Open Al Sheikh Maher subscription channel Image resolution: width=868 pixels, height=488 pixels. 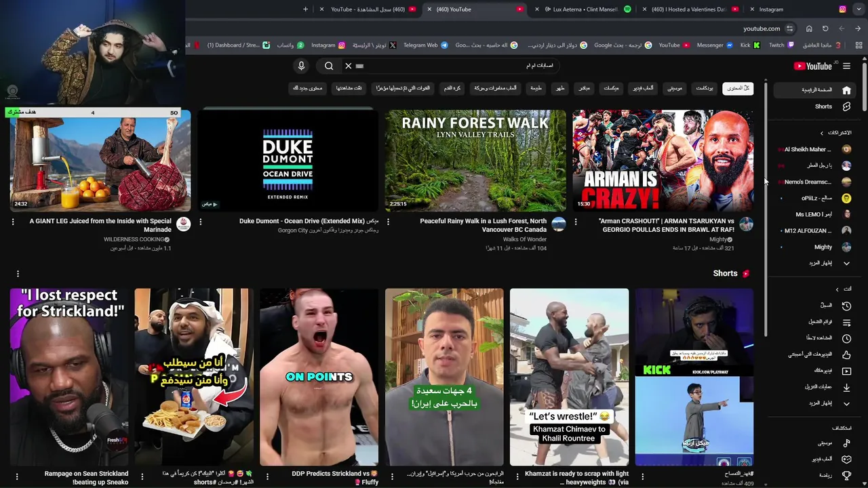point(816,149)
